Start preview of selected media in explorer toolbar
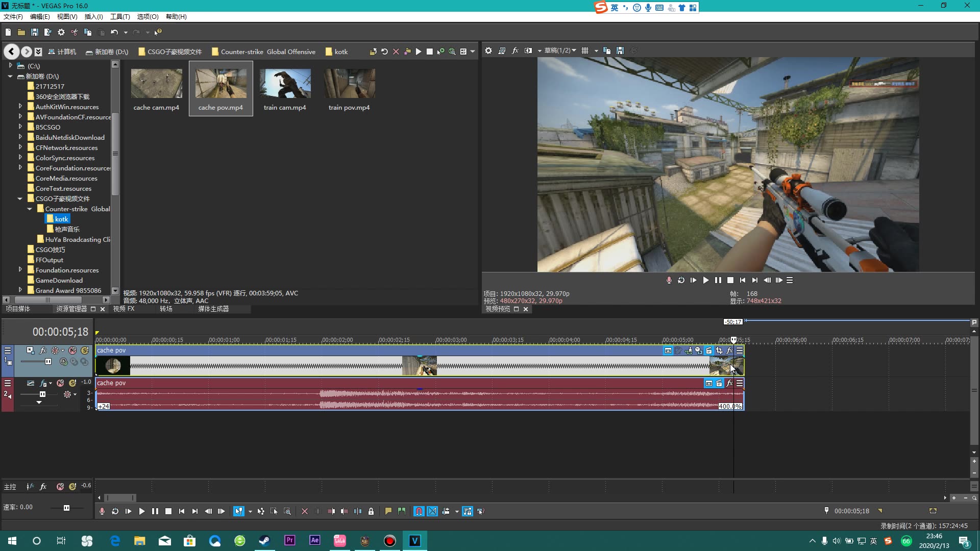Screen dimensions: 980x551 click(x=419, y=52)
